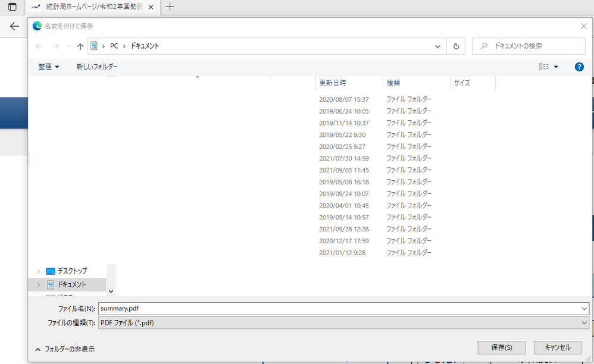594x364 pixels.
Task: Open the view options dropdown arrow
Action: coord(556,67)
